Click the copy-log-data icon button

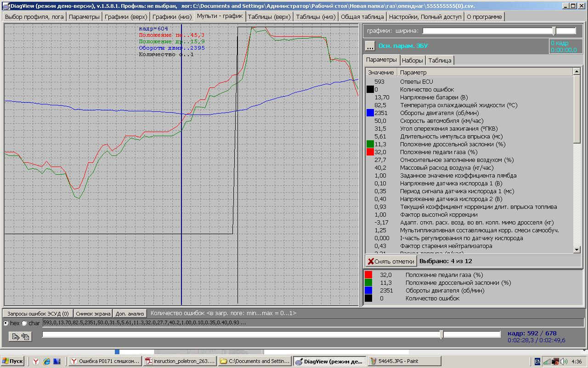21,337
